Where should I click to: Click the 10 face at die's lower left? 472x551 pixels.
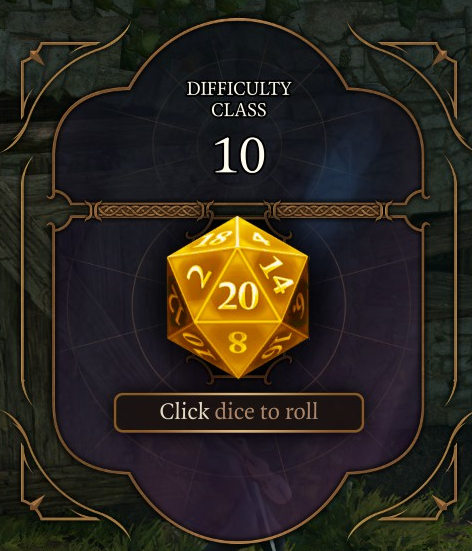tap(197, 346)
